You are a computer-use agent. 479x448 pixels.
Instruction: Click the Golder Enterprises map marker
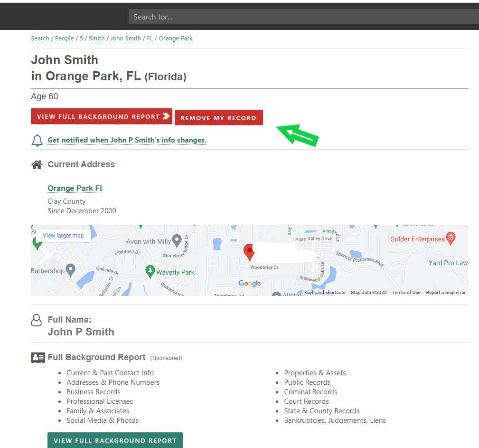[451, 238]
